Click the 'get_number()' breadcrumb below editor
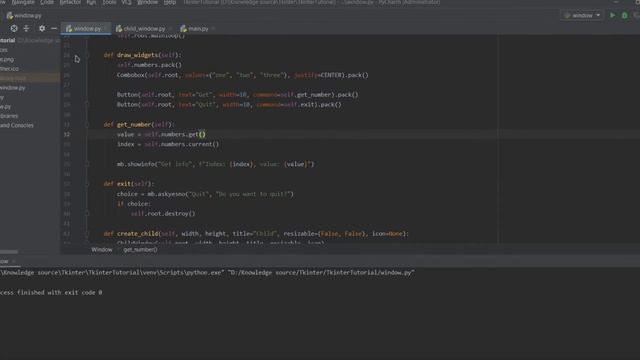640x360 pixels. coord(140,249)
